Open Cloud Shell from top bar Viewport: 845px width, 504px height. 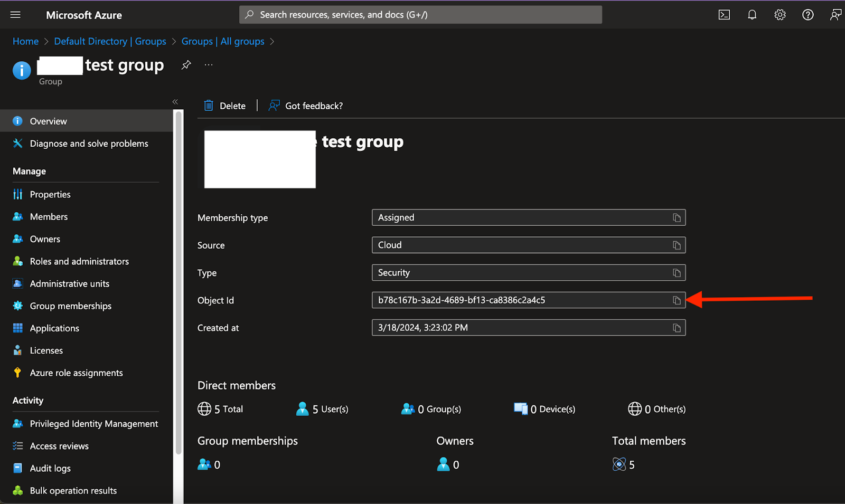click(x=724, y=15)
